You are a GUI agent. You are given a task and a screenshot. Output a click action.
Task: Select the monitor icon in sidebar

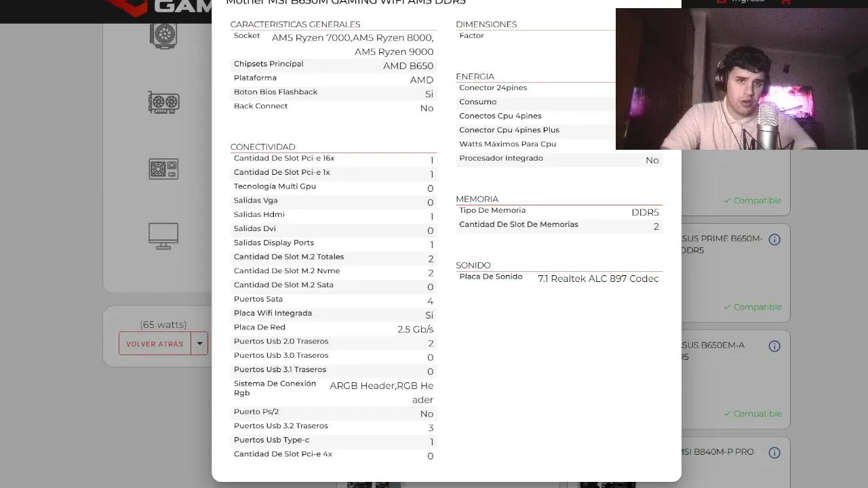pyautogui.click(x=163, y=236)
